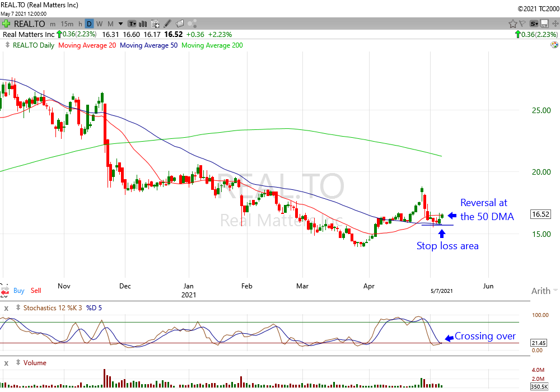The image size is (560, 392).
Task: Close the Volume pane with its x
Action: (x=6, y=363)
